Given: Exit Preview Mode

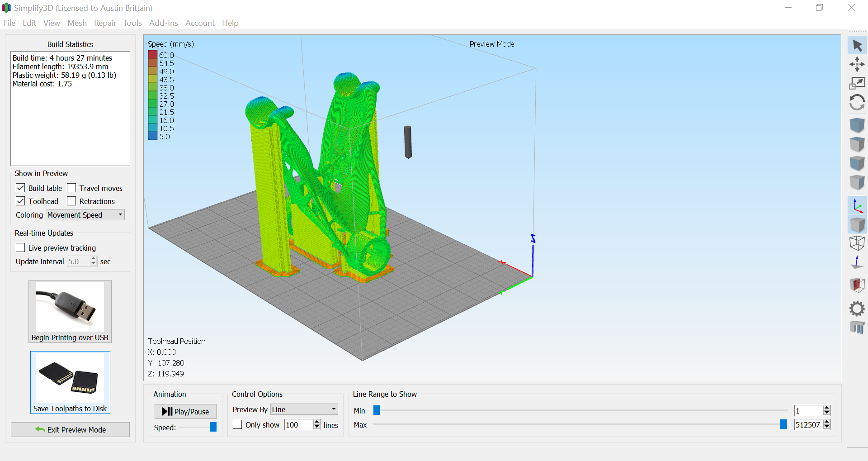Looking at the screenshot, I should 70,430.
